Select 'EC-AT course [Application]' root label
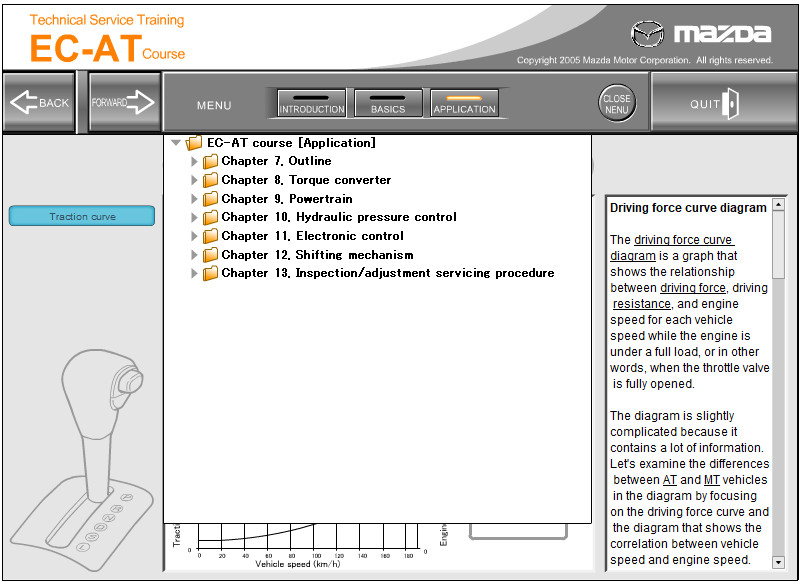This screenshot has height=584, width=801. pyautogui.click(x=291, y=143)
